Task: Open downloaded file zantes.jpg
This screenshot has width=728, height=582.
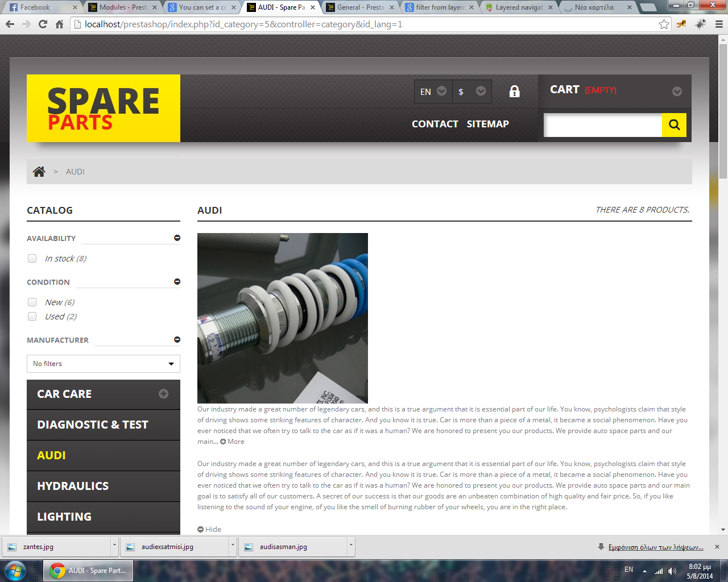Action: coord(57,547)
